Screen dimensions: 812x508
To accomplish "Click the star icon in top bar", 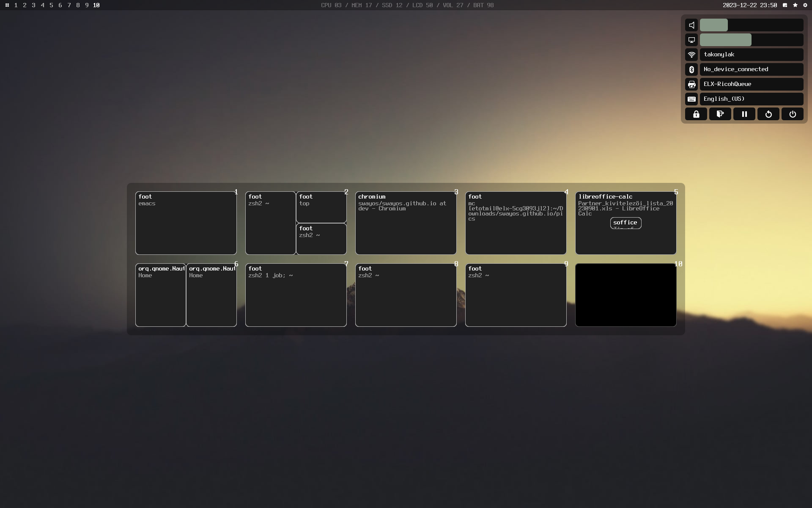I will coord(795,5).
